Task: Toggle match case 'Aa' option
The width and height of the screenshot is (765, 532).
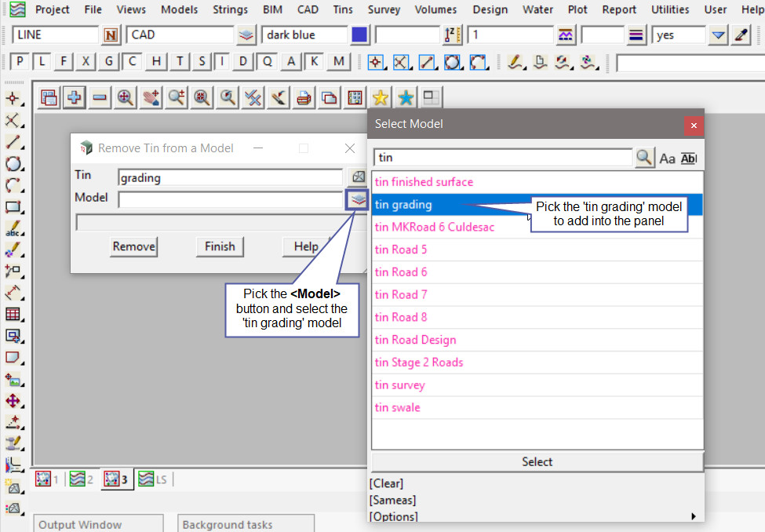Action: [x=667, y=159]
